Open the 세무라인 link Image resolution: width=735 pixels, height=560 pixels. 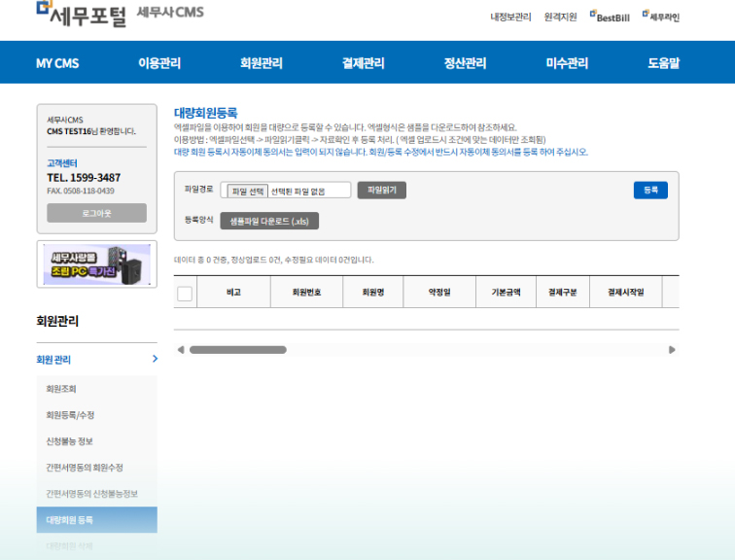click(661, 17)
